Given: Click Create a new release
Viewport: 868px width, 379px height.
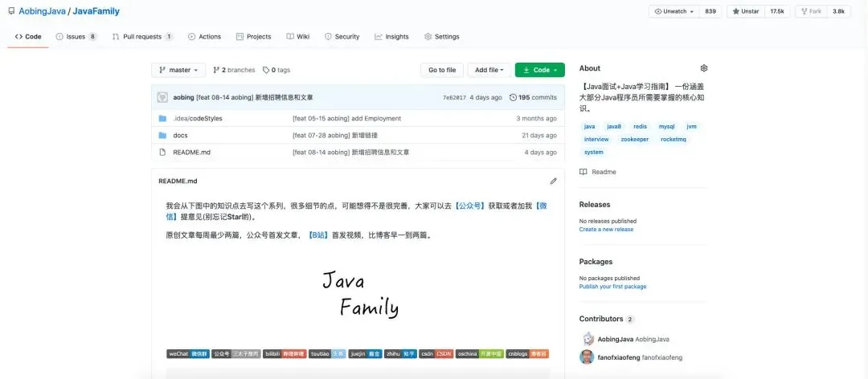Looking at the screenshot, I should pos(606,229).
